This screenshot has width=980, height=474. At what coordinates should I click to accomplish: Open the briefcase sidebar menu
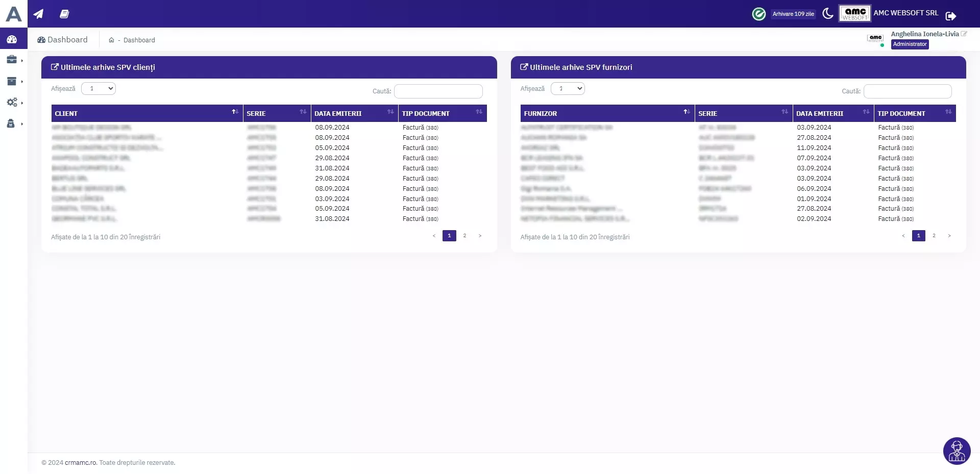coord(12,60)
